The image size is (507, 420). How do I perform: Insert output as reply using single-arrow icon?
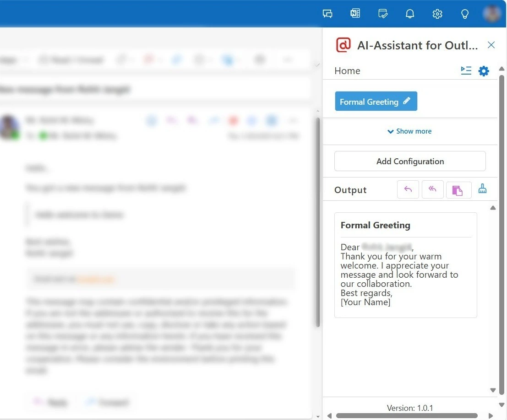pyautogui.click(x=408, y=190)
